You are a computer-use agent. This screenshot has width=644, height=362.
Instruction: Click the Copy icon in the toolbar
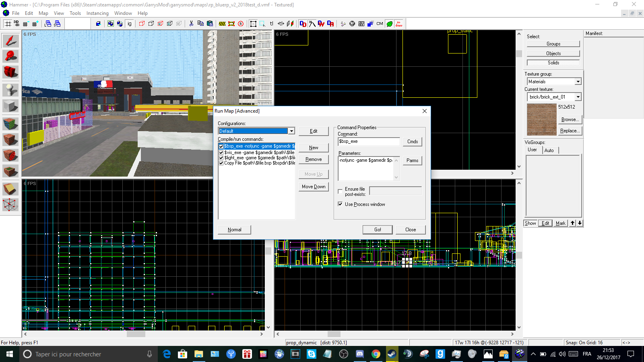point(200,24)
